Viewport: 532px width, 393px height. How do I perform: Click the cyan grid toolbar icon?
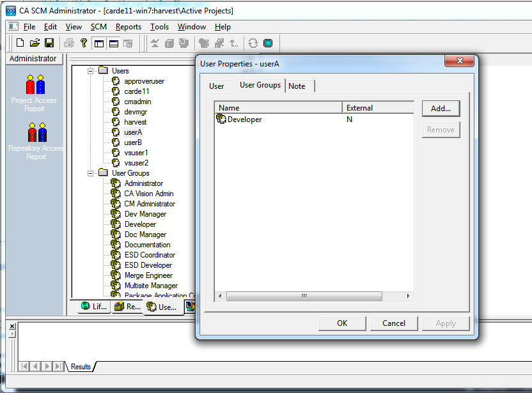click(268, 43)
